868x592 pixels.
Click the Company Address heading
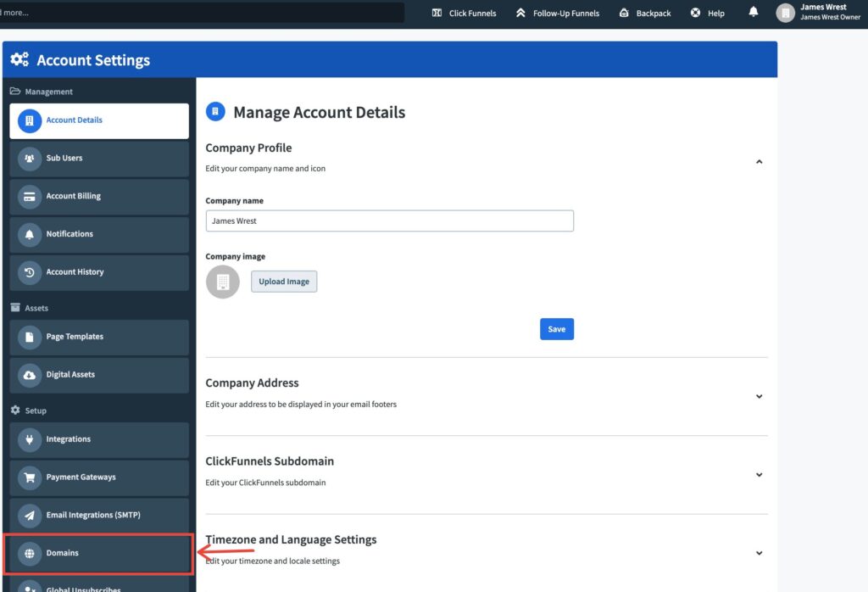252,383
